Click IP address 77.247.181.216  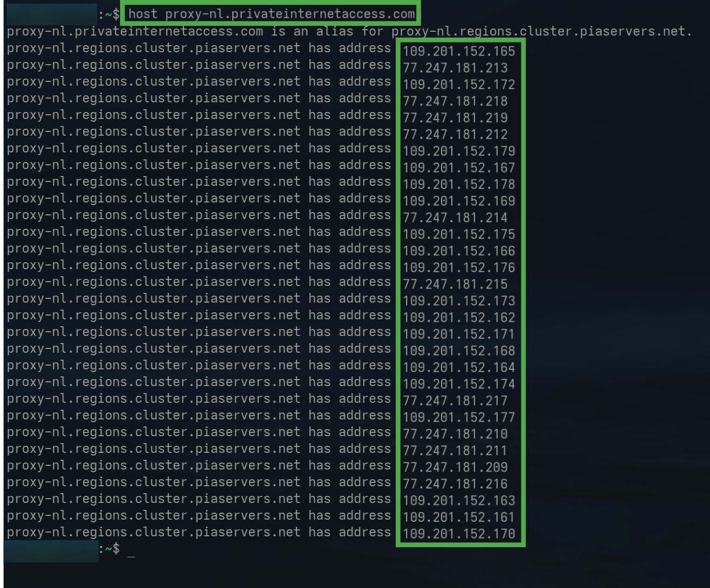pyautogui.click(x=455, y=485)
